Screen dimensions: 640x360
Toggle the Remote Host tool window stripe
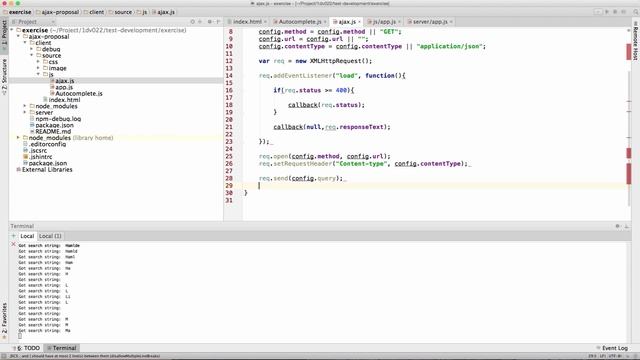tap(636, 41)
